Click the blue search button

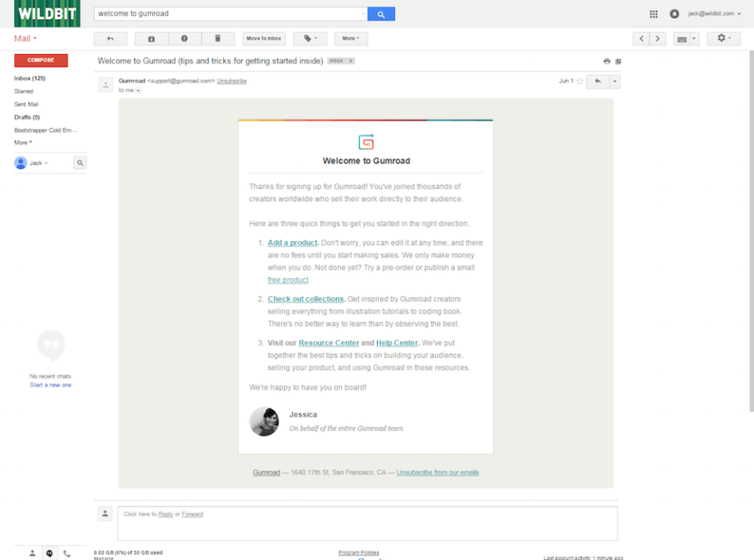pos(381,14)
